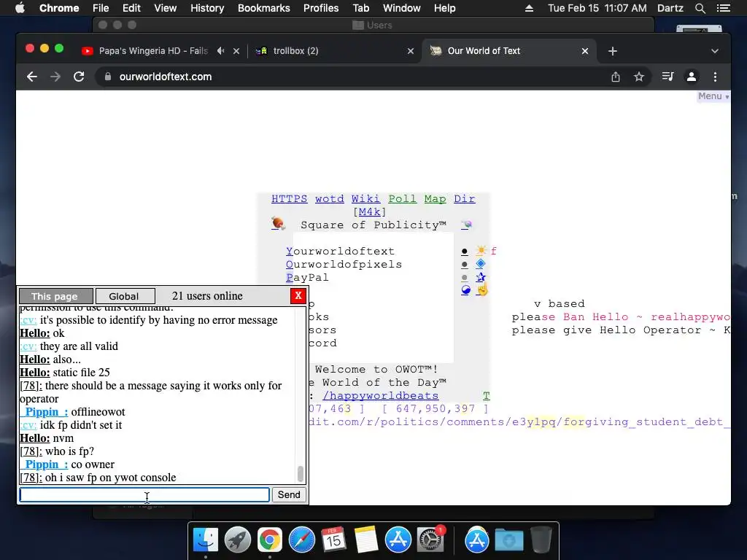Bookmark this page with the star icon

click(x=639, y=77)
